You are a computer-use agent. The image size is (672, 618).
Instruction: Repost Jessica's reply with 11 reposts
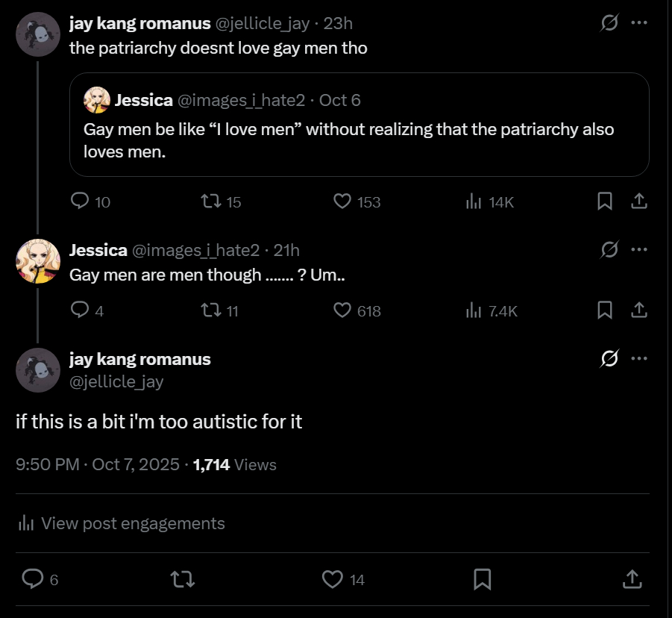click(211, 310)
